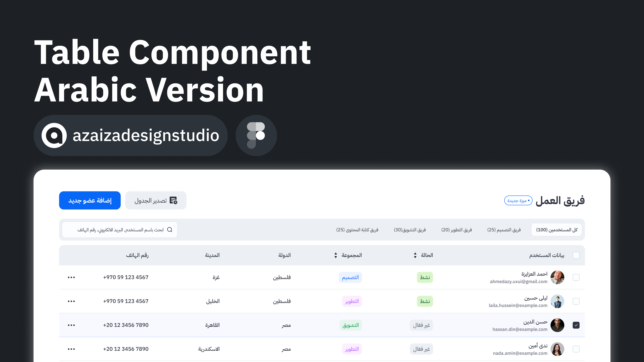Image resolution: width=644 pixels, height=362 pixels.
Task: Check the checkbox for احمد العزايزة
Action: [576, 277]
